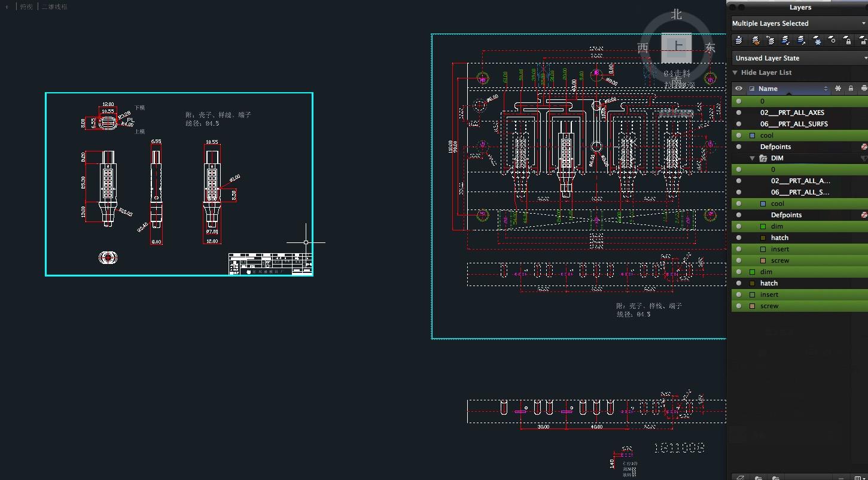The image size is (868, 480).
Task: Toggle visibility of top-level screw layer
Action: [739, 306]
